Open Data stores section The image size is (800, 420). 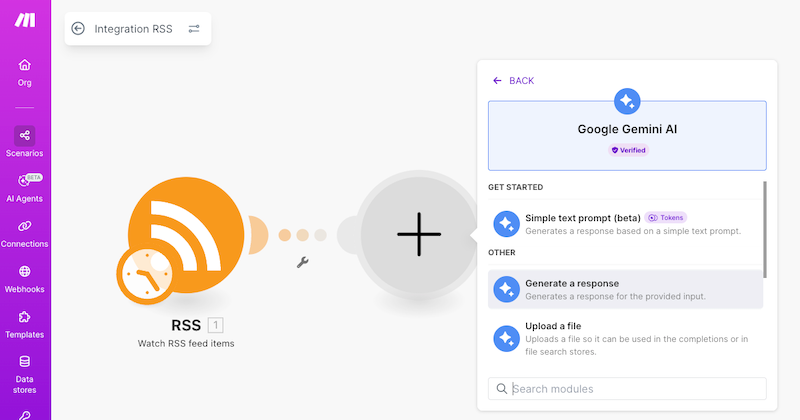(24, 368)
